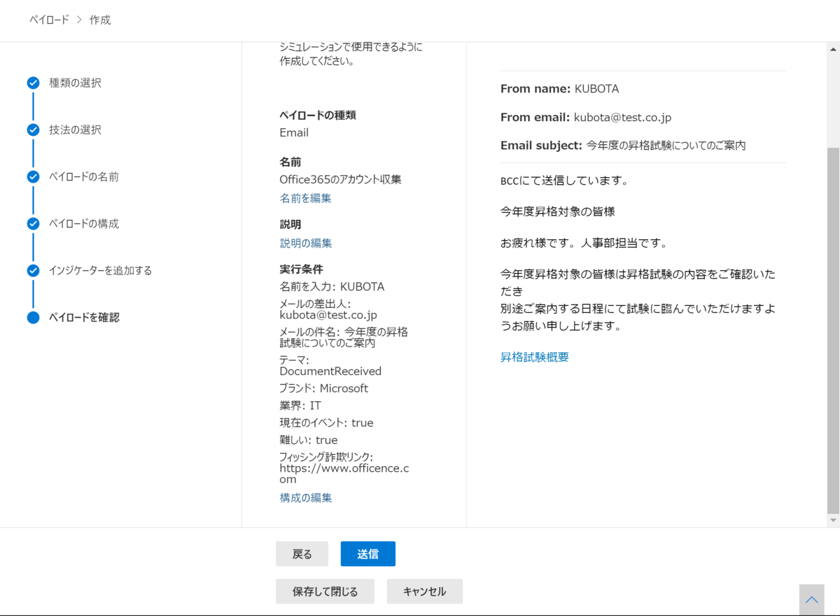Screen dimensions: 840x616
Task: Click the scroll-to-top chevron icon bottom right
Action: [x=811, y=598]
